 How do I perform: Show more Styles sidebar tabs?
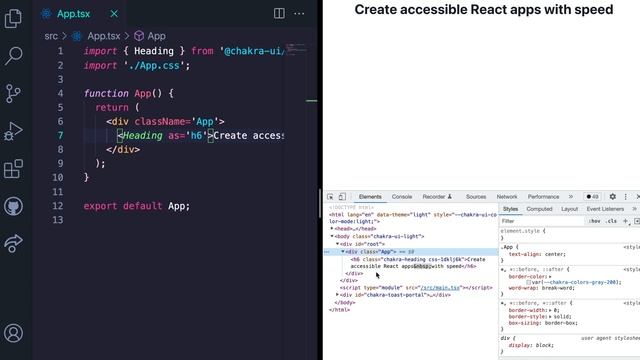pyautogui.click(x=635, y=209)
